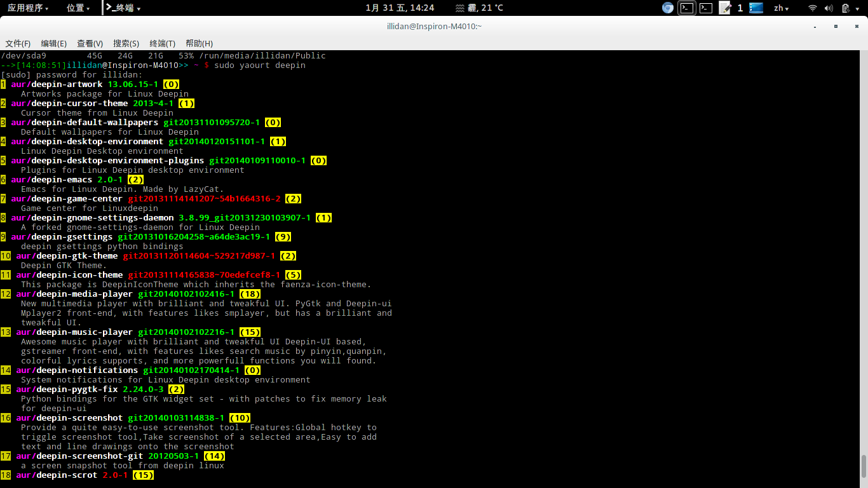
Task: Click the text aur/deepin-cursor-theme
Action: point(69,103)
